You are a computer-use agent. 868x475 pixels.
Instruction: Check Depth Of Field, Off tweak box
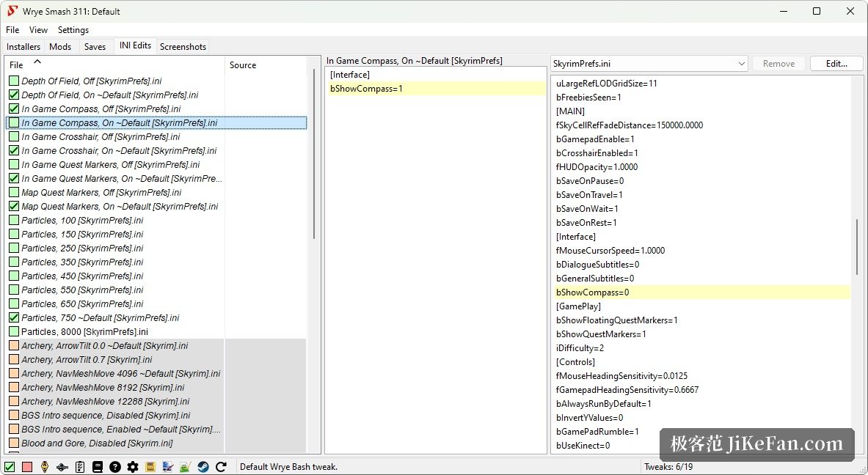(x=14, y=81)
